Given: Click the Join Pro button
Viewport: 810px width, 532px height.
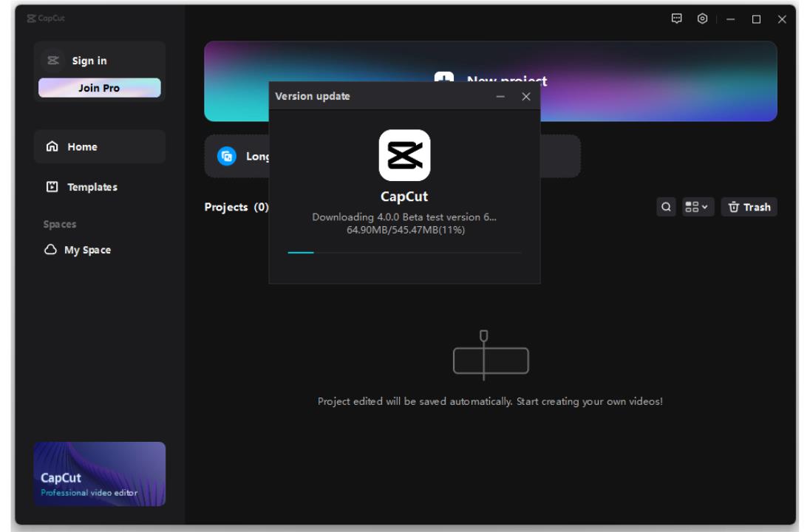Looking at the screenshot, I should (99, 88).
